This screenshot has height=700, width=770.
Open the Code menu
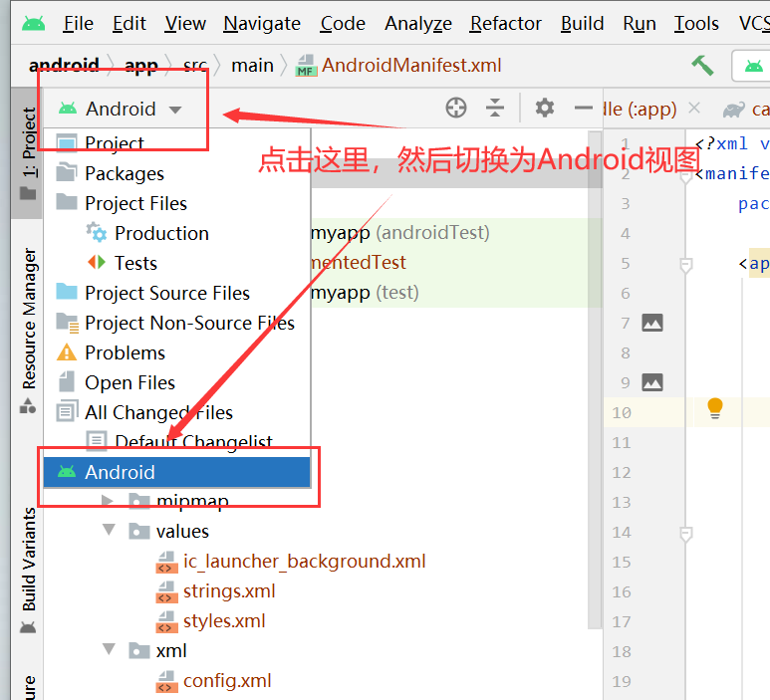(343, 24)
